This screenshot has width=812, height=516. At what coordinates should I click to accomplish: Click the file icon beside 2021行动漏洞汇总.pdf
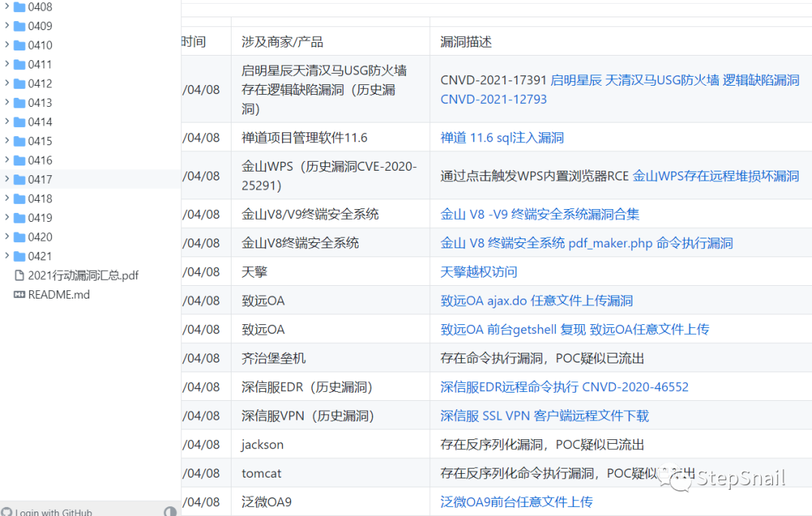tap(19, 275)
